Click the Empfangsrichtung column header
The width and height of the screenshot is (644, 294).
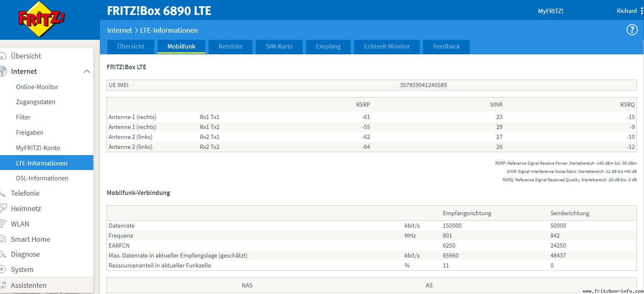(467, 213)
